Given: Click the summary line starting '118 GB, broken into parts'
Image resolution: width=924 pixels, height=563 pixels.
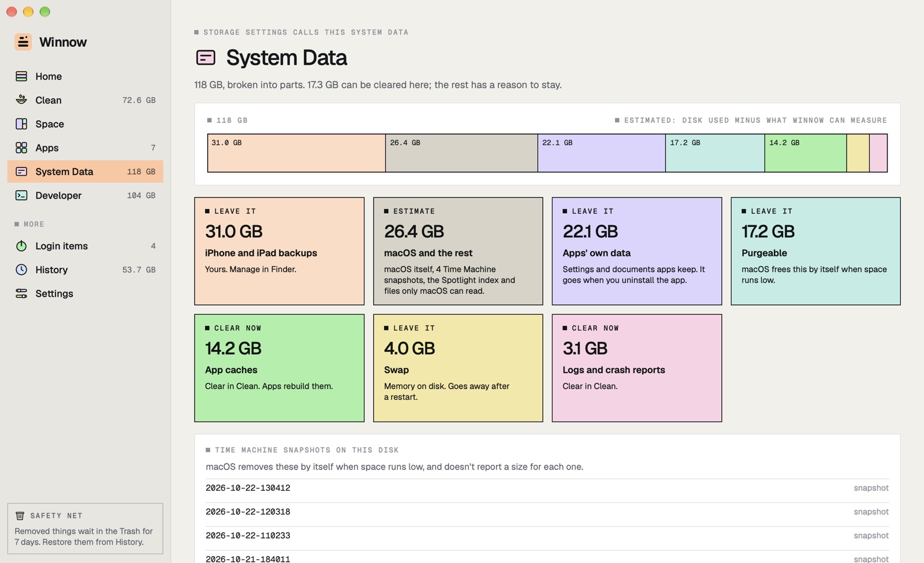Looking at the screenshot, I should [x=378, y=85].
